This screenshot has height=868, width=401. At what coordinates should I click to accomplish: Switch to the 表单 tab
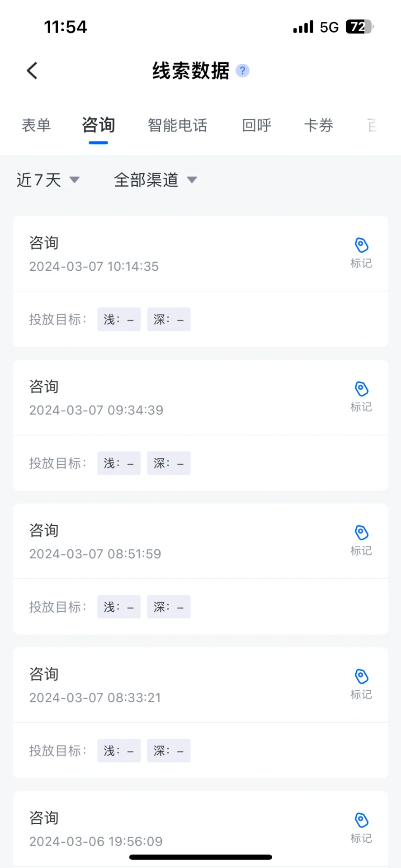36,125
